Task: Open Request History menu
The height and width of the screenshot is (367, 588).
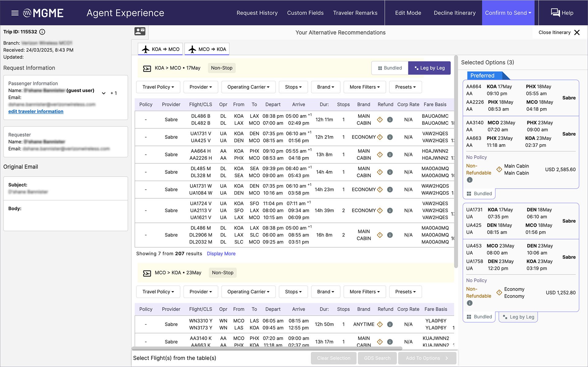Action: tap(257, 13)
